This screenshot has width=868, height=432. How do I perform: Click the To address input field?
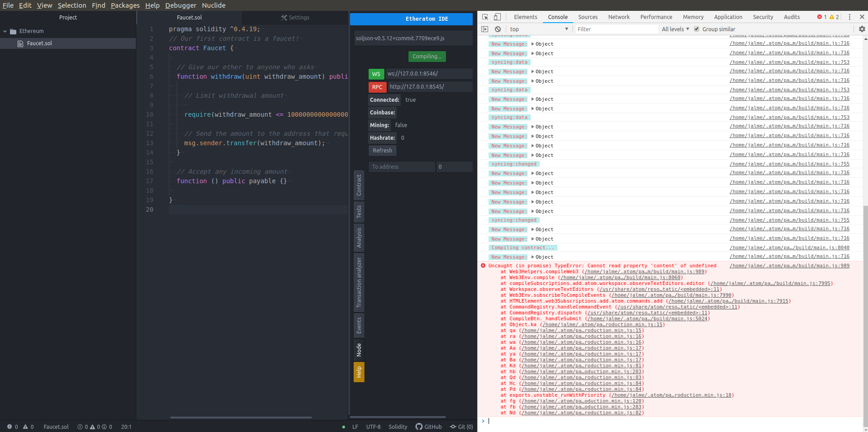(402, 167)
